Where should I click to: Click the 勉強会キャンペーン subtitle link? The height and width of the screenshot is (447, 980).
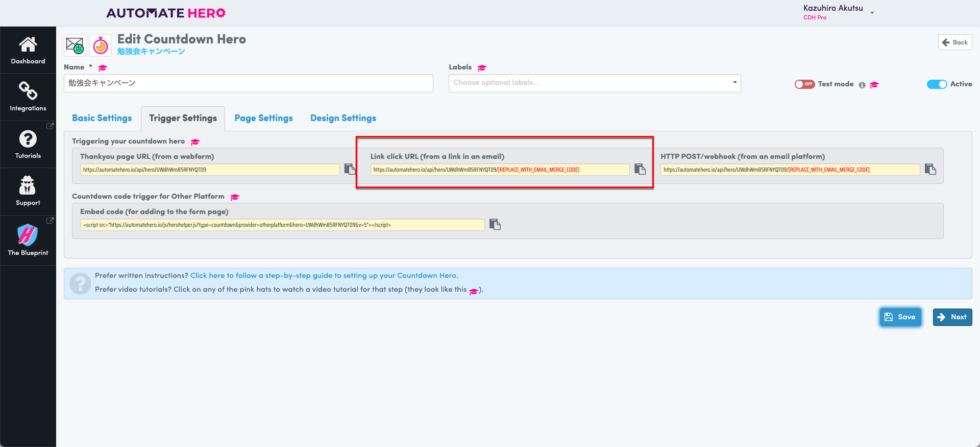[151, 51]
